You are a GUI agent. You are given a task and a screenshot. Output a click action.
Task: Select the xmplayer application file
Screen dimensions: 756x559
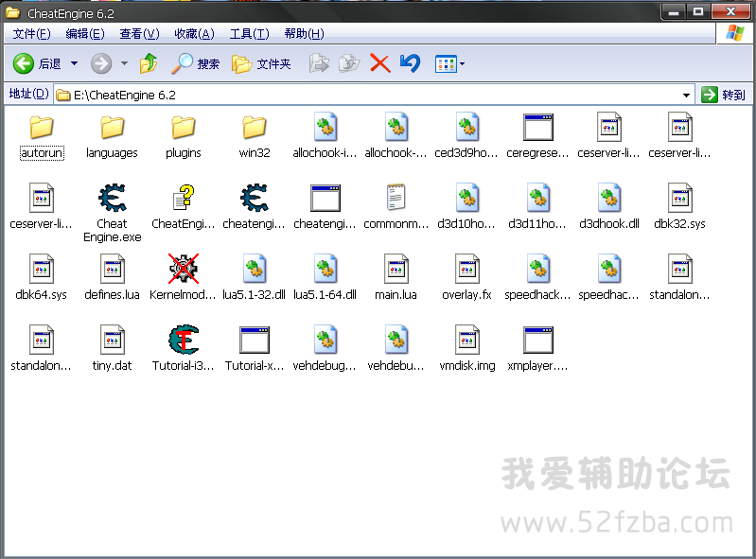(x=537, y=348)
